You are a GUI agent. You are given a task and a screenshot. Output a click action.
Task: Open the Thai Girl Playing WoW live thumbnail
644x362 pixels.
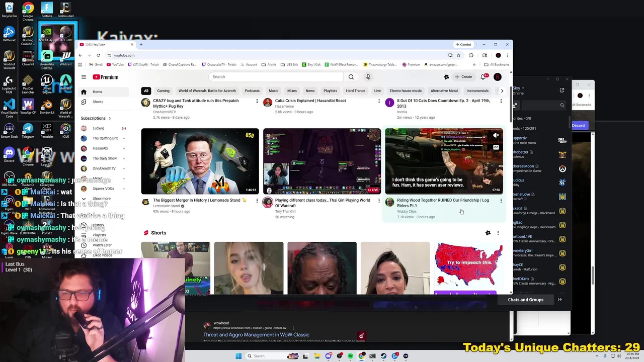click(322, 161)
